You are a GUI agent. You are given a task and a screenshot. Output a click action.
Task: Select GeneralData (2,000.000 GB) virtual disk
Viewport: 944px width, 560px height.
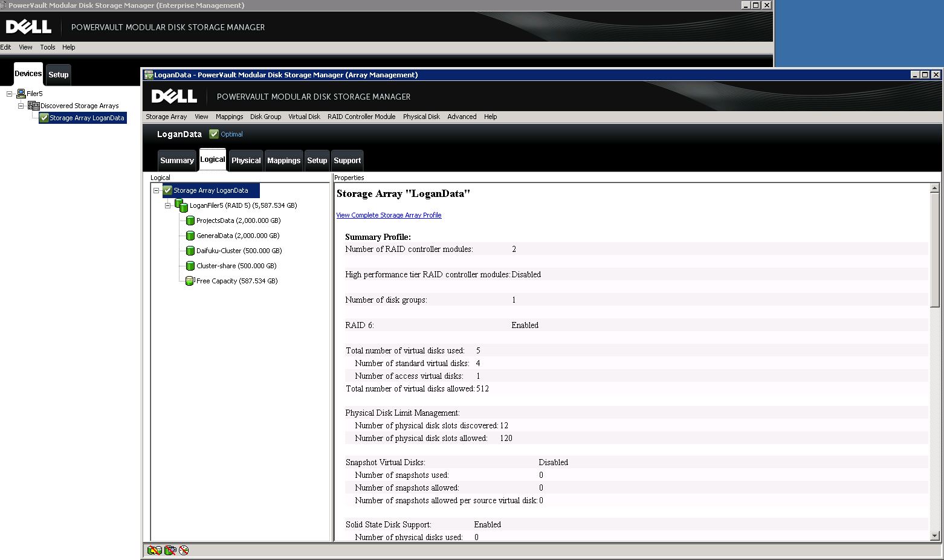point(238,236)
